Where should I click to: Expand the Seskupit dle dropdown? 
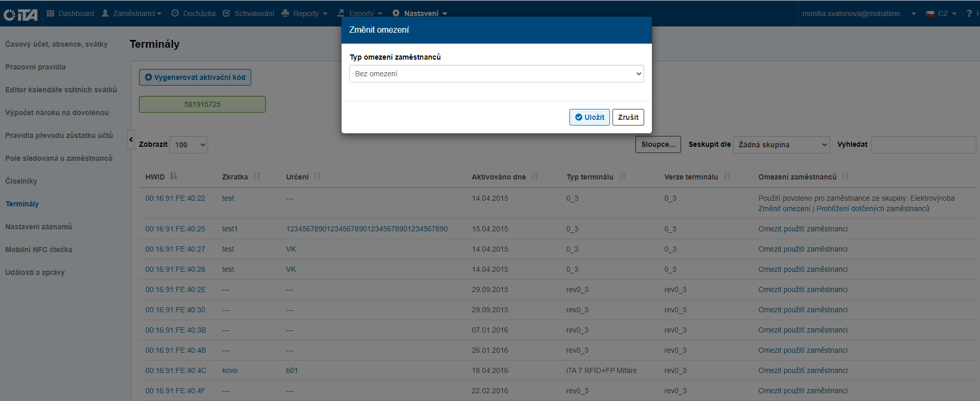tap(782, 145)
